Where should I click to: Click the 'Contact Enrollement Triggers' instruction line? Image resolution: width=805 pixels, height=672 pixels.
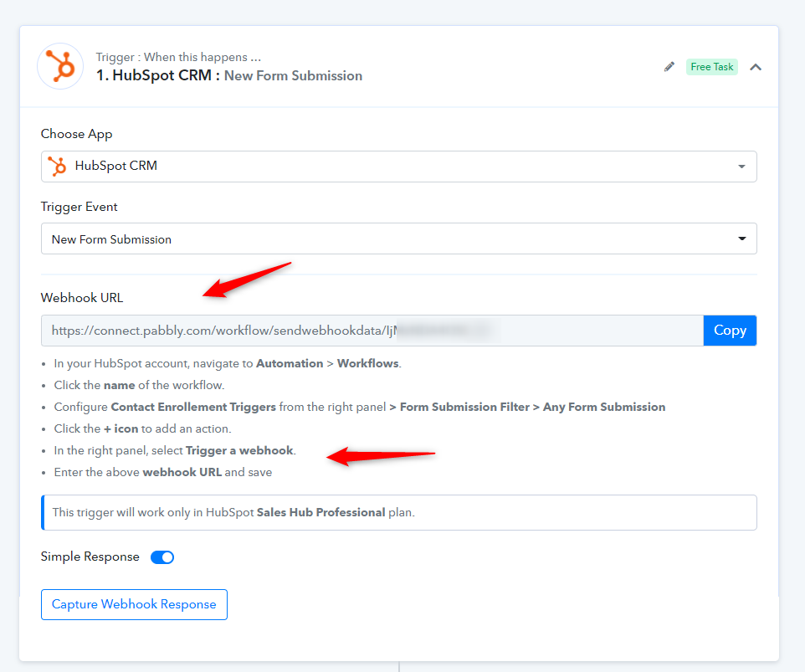coord(359,407)
